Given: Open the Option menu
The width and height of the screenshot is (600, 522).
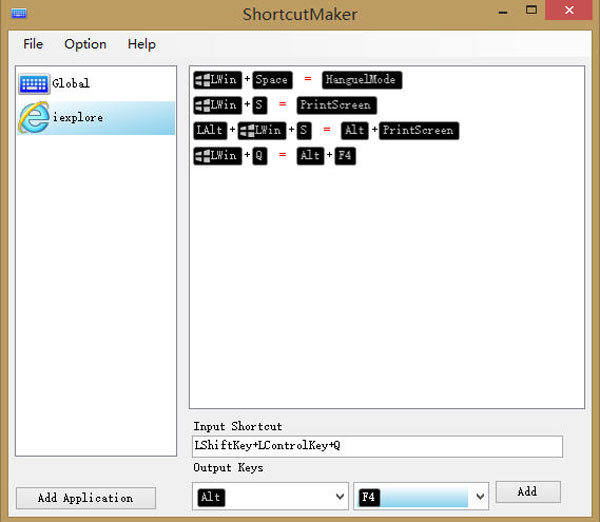Looking at the screenshot, I should [x=85, y=44].
